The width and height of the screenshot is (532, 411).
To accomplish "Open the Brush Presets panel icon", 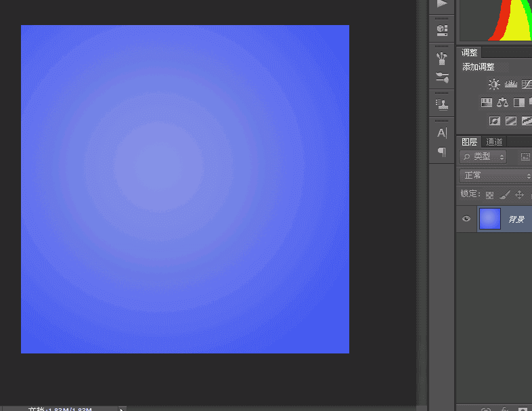I will [x=442, y=78].
